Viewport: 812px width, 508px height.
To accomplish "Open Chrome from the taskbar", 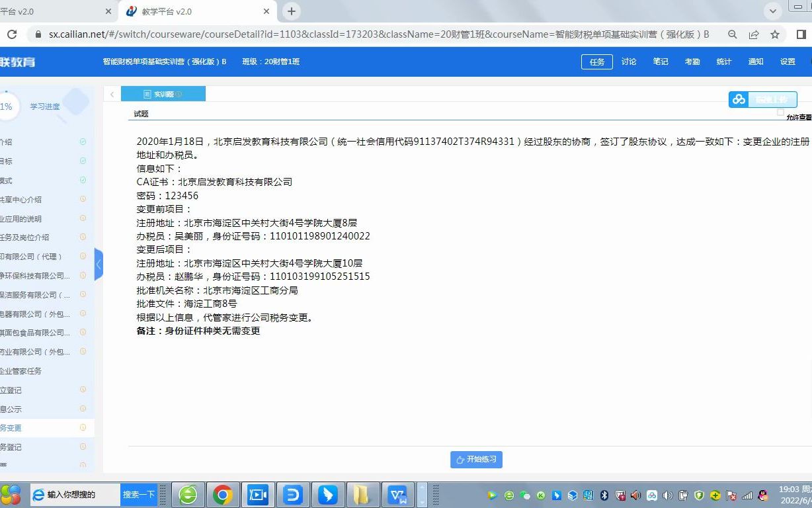I will point(222,494).
